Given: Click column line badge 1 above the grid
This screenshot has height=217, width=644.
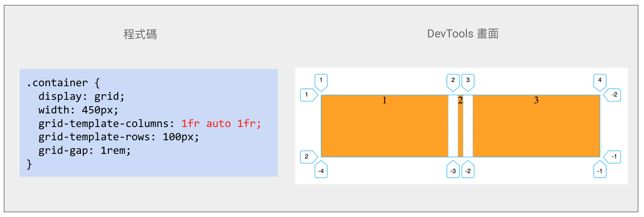Looking at the screenshot, I should pos(321,81).
